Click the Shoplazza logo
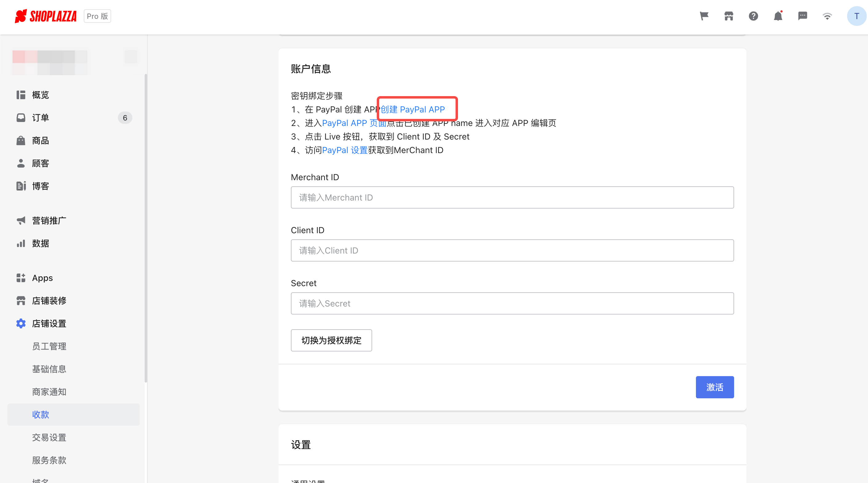868x483 pixels. tap(46, 16)
